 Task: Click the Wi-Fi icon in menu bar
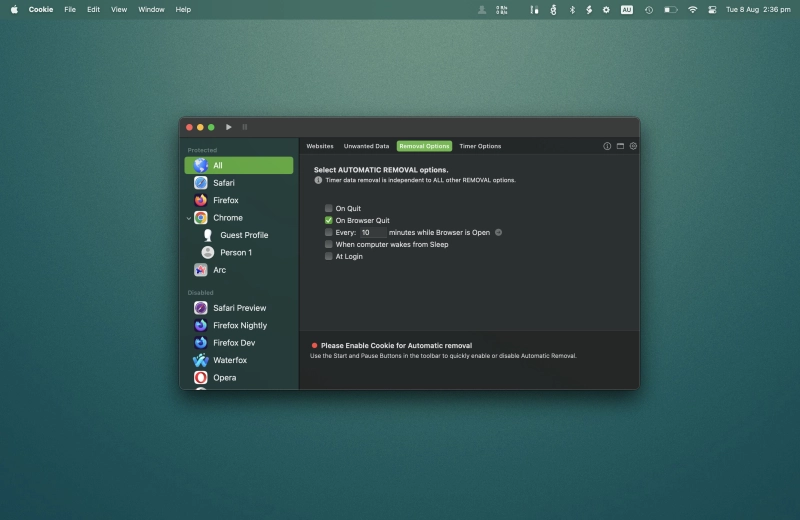click(x=692, y=9)
